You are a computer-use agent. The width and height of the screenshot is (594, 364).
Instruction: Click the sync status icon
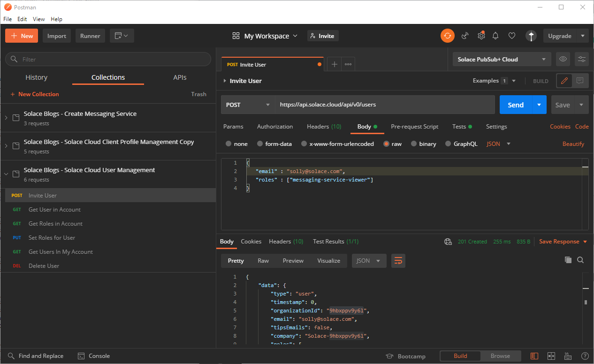click(x=447, y=36)
